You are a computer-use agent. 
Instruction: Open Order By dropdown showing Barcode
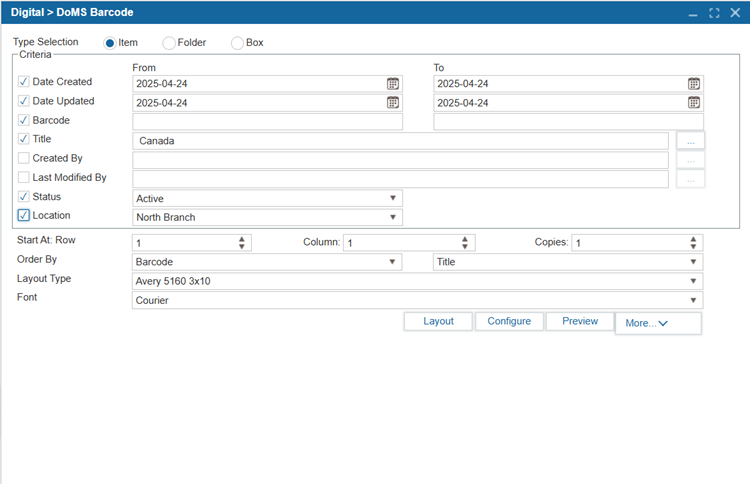[267, 262]
